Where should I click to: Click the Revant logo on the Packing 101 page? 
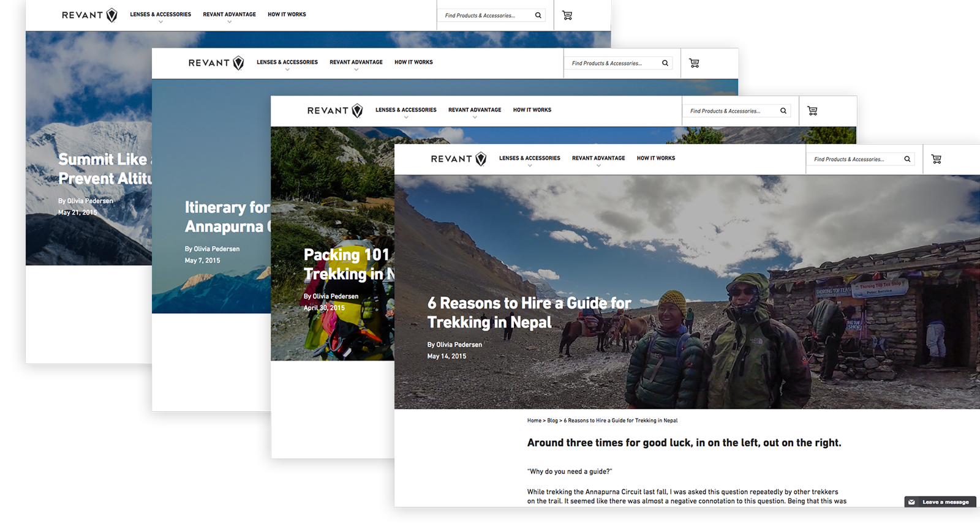(x=335, y=111)
